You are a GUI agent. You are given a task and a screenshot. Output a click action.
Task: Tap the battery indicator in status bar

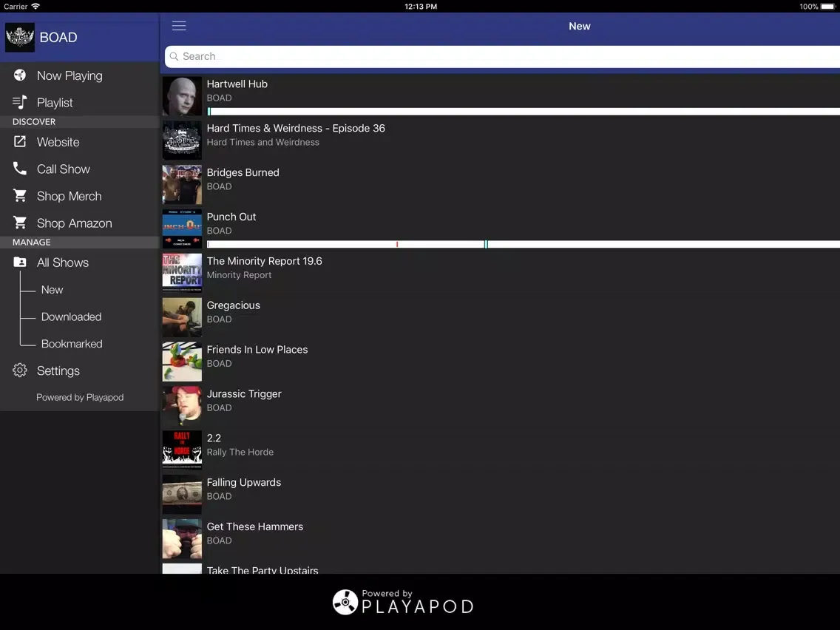(x=828, y=7)
